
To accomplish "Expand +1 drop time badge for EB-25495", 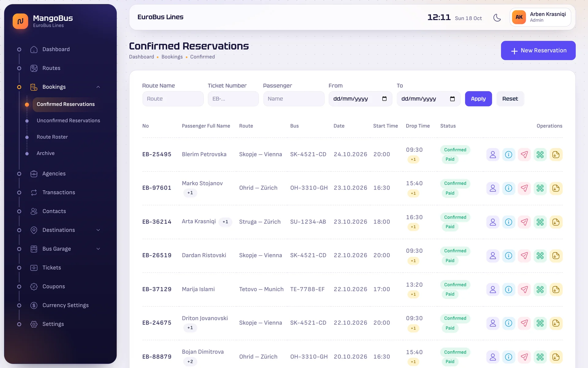I will click(413, 159).
